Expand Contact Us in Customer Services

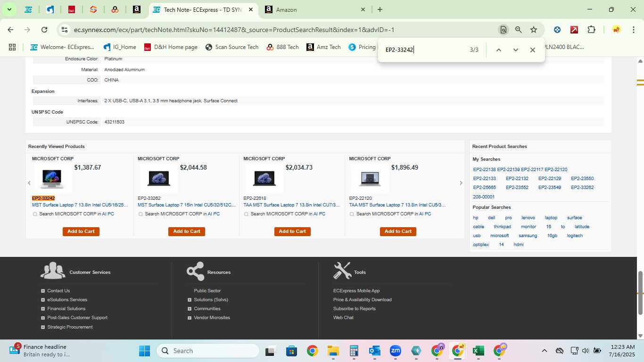[43, 291]
